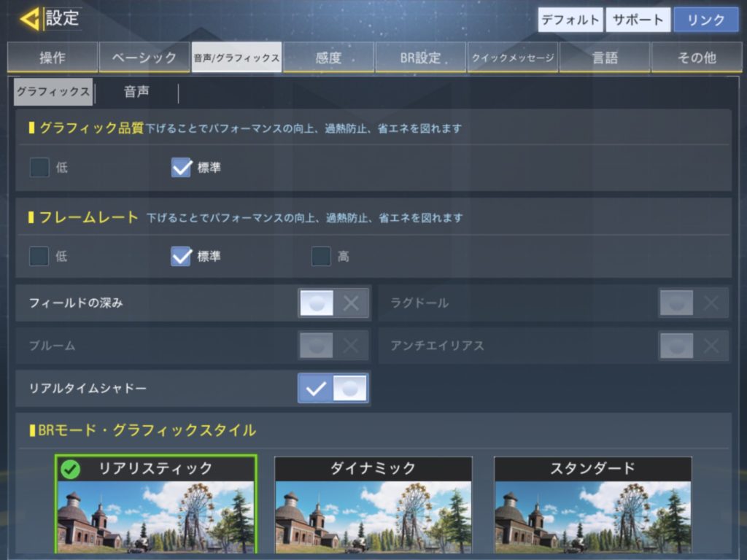
Task: Open the サポート button
Action: pyautogui.click(x=638, y=20)
